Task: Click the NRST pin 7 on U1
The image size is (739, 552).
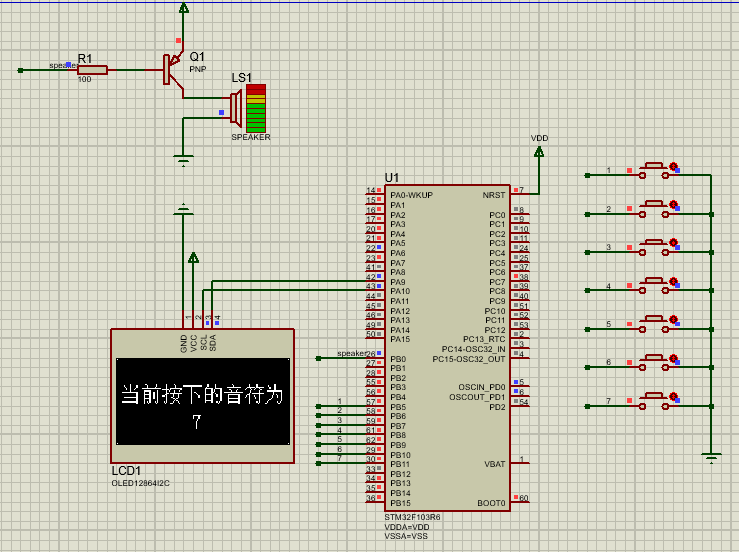Action: point(521,192)
